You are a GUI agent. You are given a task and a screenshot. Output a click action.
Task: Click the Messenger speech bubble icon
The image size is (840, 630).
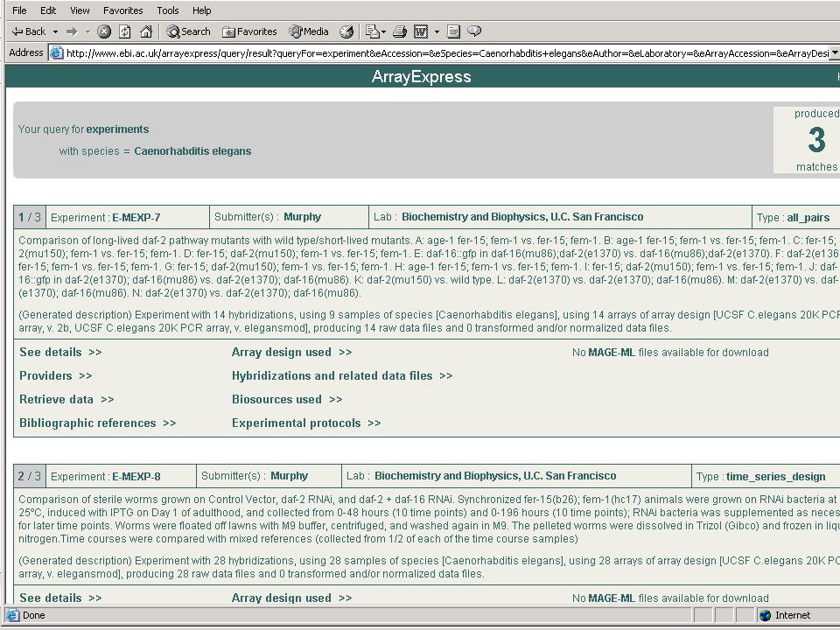point(474,31)
